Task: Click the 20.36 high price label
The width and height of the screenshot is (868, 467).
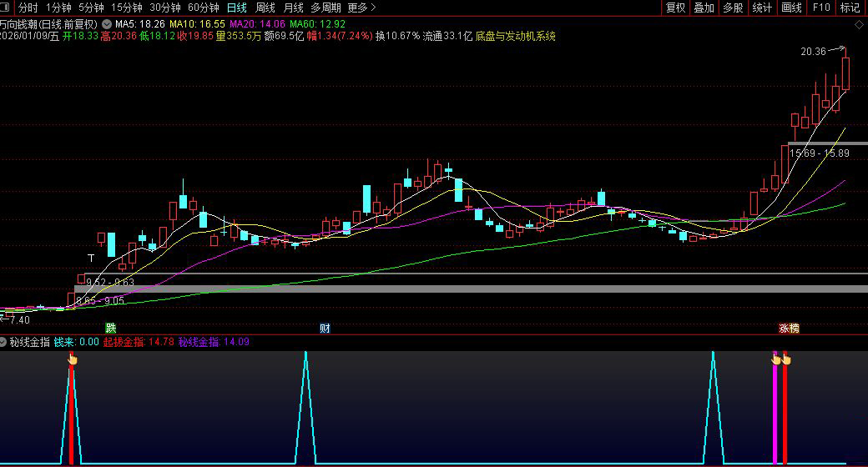Action: click(813, 52)
